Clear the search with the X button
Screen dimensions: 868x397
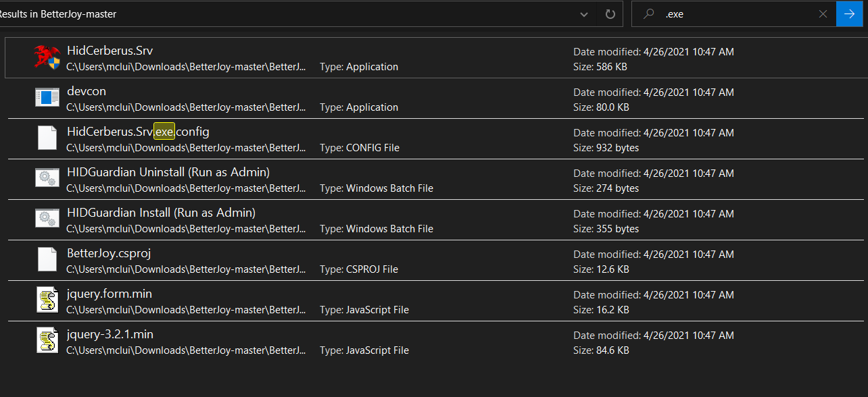pyautogui.click(x=823, y=14)
